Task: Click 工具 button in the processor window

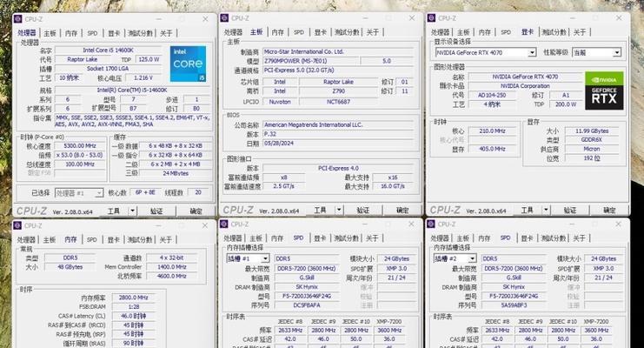Action: (114, 211)
